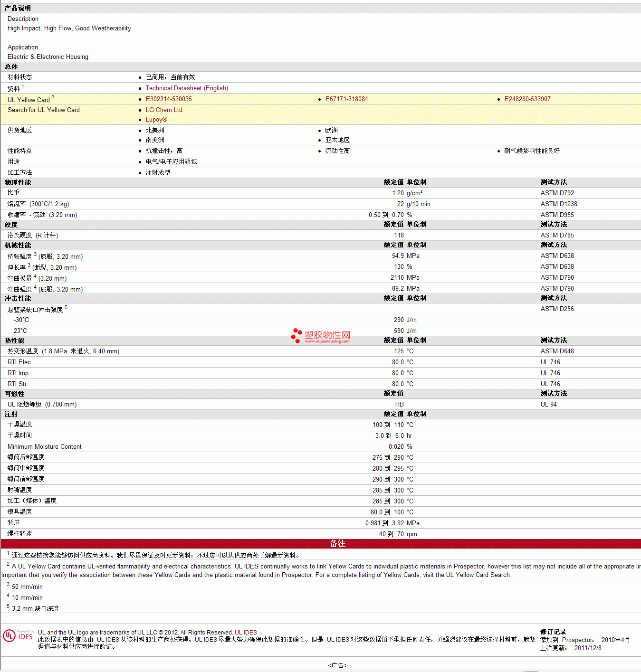Select the 'Electric & Electronic Housing' application text
This screenshot has height=672, width=641.
pyautogui.click(x=48, y=57)
